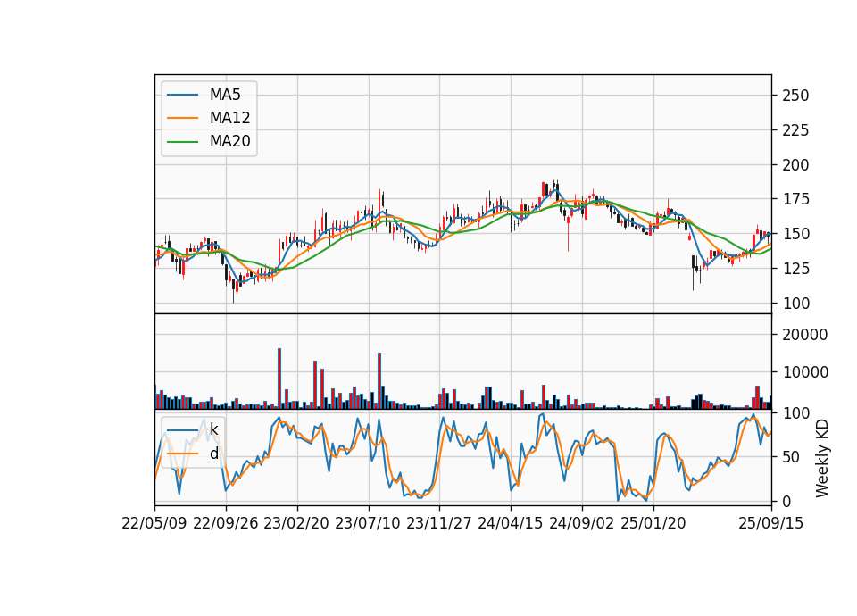Click the tallest volume bar near 23/02/20

coord(279,379)
